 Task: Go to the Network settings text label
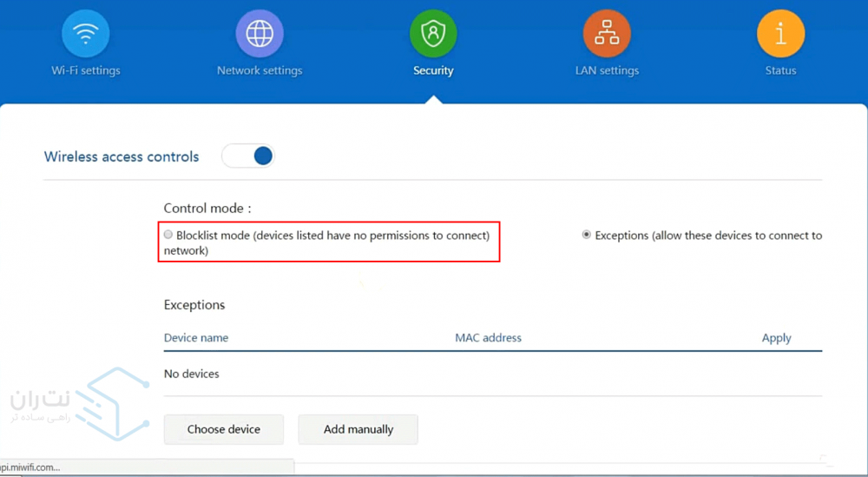[260, 70]
